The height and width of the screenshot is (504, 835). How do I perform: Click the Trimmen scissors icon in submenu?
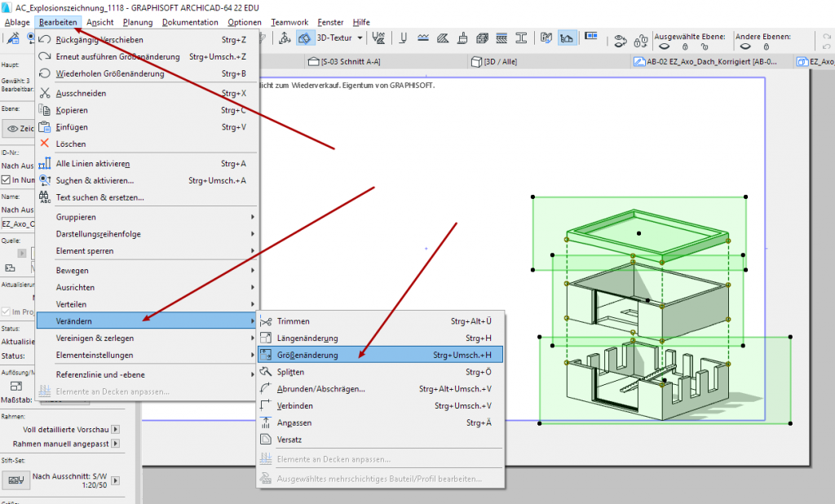(266, 321)
